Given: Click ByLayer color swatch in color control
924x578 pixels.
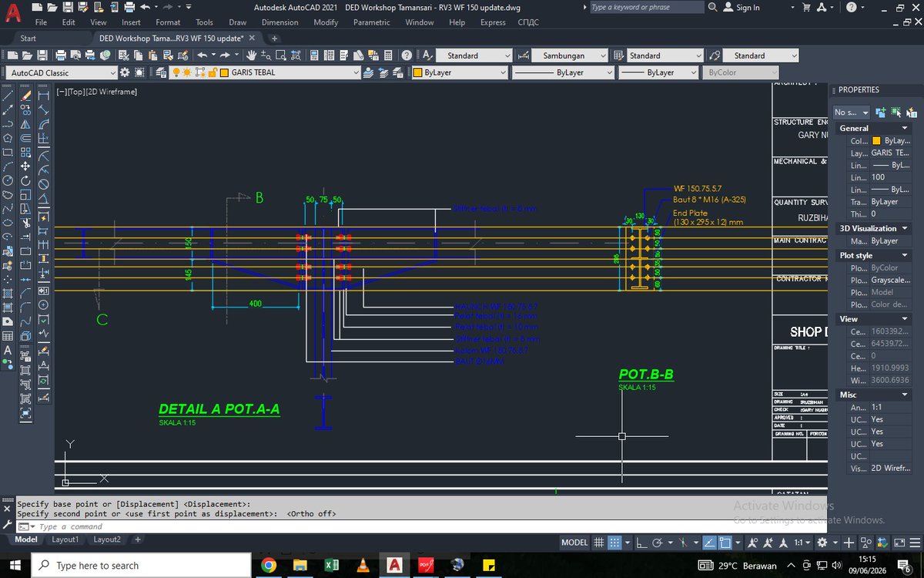Looking at the screenshot, I should [x=418, y=72].
